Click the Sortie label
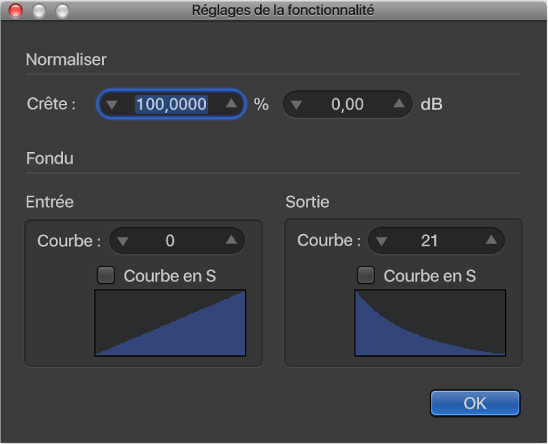Screen dimensions: 548x444 click(307, 202)
